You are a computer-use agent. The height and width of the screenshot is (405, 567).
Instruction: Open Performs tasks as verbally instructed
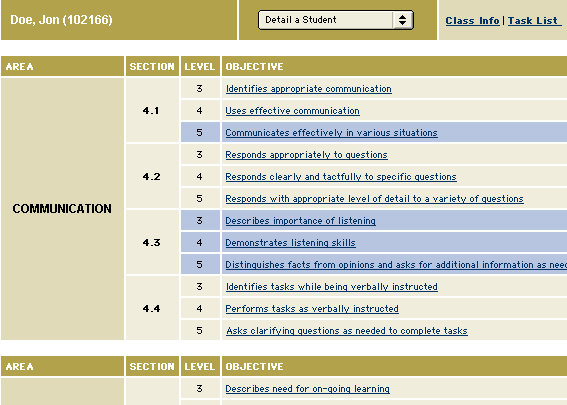click(x=312, y=309)
